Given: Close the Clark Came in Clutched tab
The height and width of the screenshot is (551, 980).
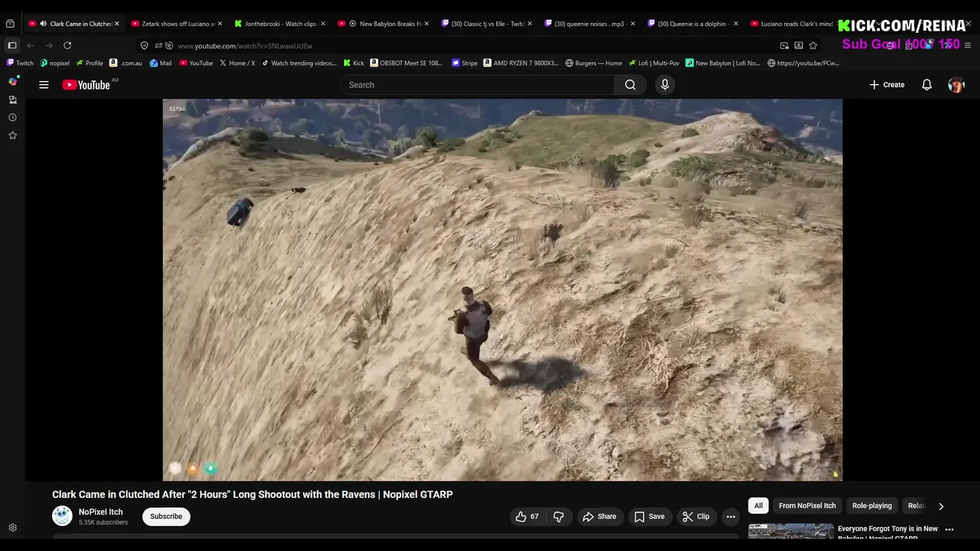Looking at the screenshot, I should coord(116,24).
